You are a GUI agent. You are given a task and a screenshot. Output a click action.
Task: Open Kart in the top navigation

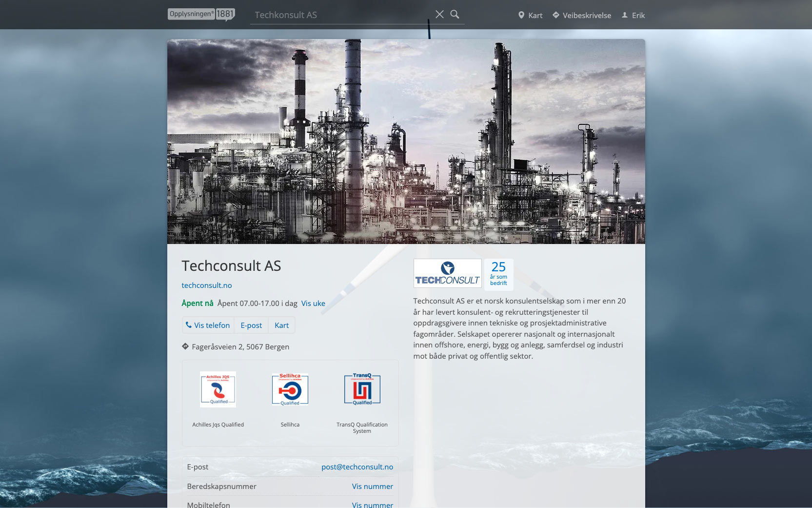pos(530,16)
